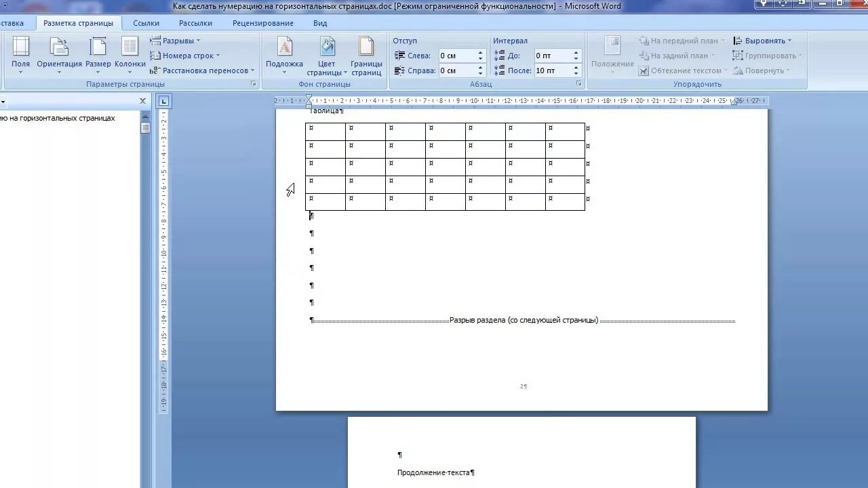Image resolution: width=868 pixels, height=488 pixels.
Task: Click the page number 2 footer
Action: coord(522,386)
